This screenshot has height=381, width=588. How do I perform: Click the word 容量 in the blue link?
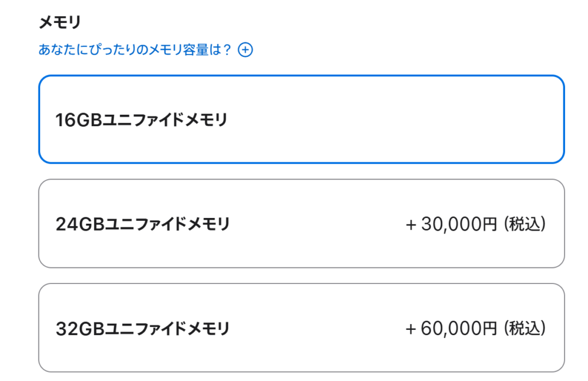(x=195, y=49)
